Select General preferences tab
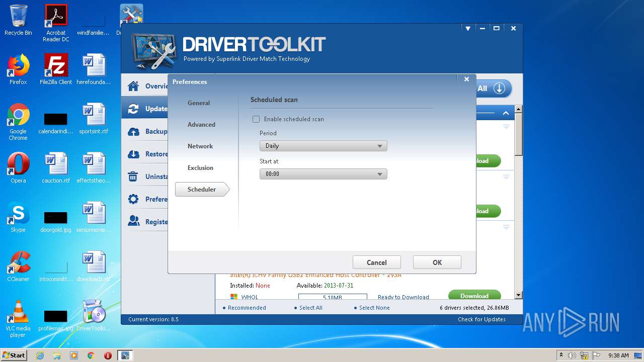644x362 pixels. coord(199,103)
